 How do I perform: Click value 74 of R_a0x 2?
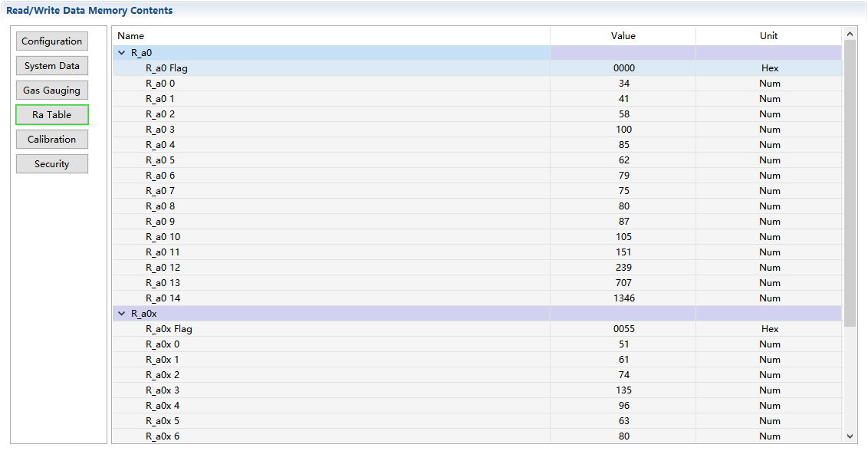click(624, 375)
